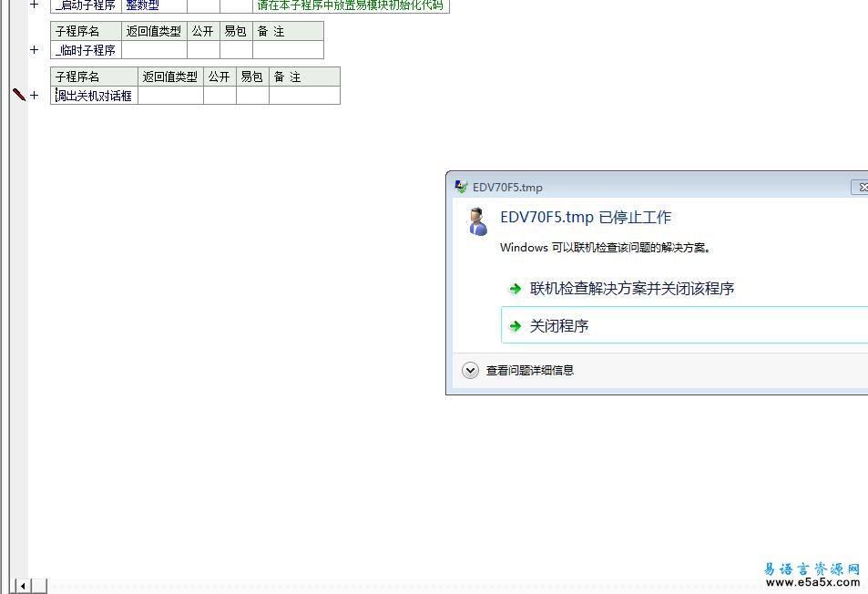868x594 pixels.
Task: Click the 子程序名 header above 调出关机对话框
Action: (x=94, y=77)
